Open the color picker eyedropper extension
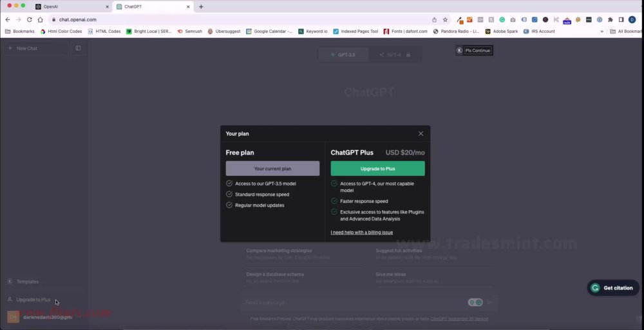 460,20
